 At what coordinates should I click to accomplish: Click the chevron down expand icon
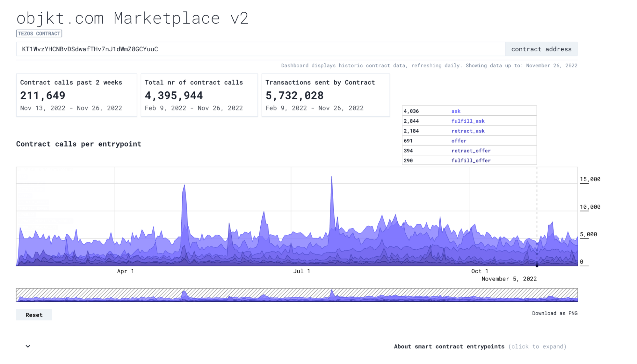coord(28,346)
